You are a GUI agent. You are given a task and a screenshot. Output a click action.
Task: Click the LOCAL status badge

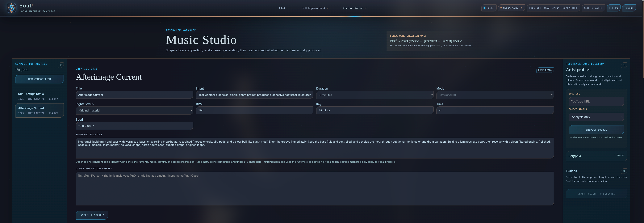489,8
